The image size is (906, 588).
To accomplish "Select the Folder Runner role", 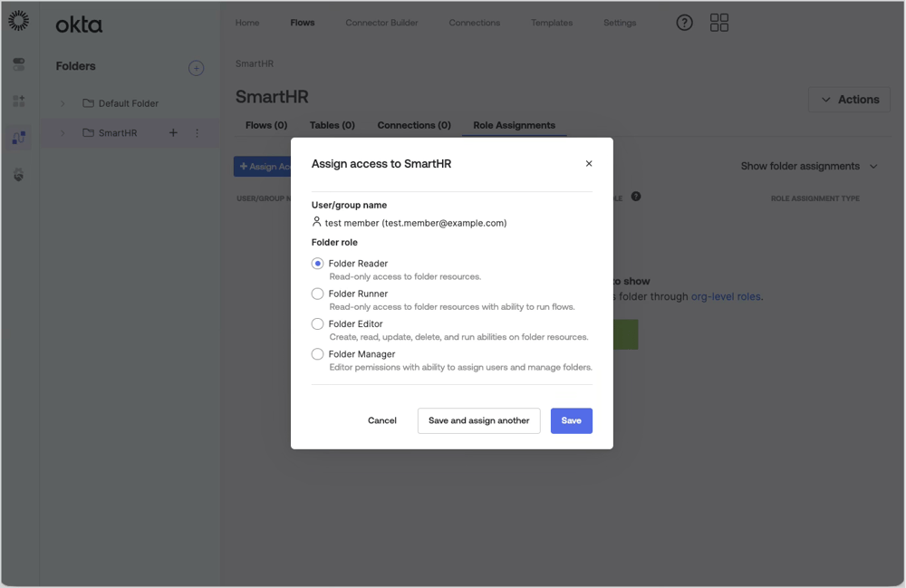I will tap(317, 294).
